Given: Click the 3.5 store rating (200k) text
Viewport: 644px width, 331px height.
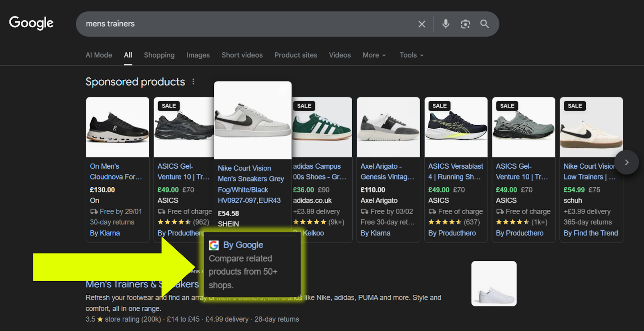Looking at the screenshot, I should coord(123,319).
